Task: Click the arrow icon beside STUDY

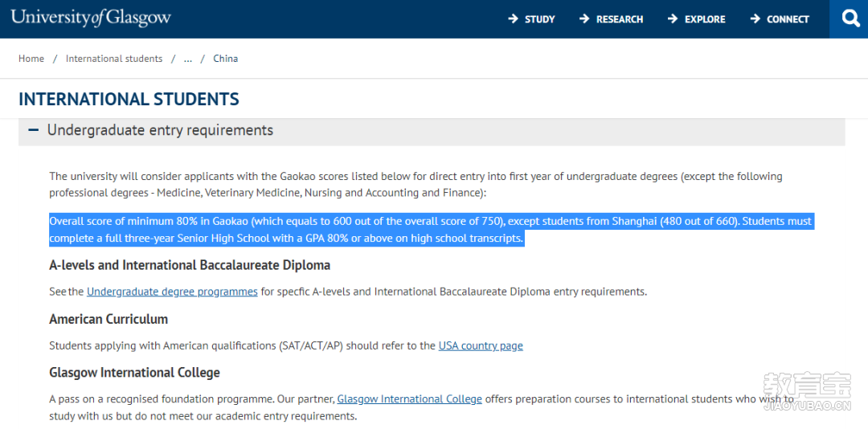Action: 514,18
